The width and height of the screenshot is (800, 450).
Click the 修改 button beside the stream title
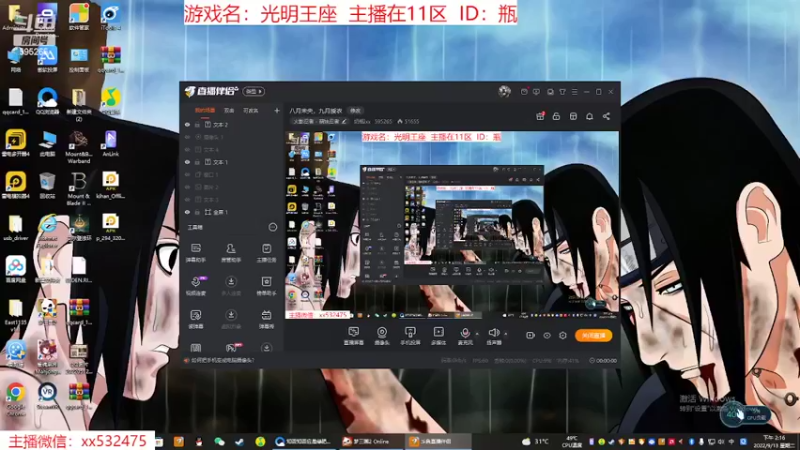pyautogui.click(x=355, y=111)
